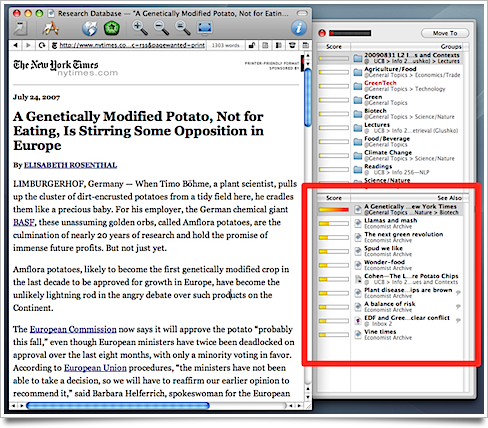Click the score bar for Llamas and mash
This screenshot has width=488, height=428.
(334, 223)
